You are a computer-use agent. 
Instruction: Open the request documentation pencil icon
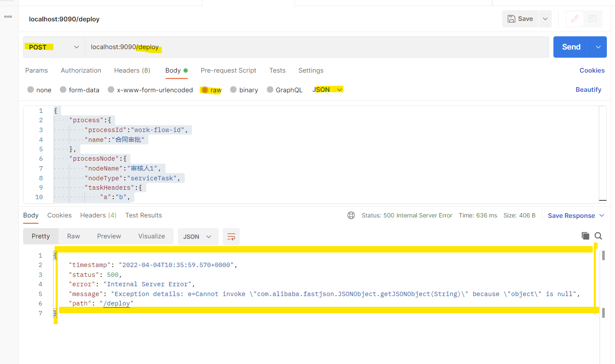coord(574,19)
